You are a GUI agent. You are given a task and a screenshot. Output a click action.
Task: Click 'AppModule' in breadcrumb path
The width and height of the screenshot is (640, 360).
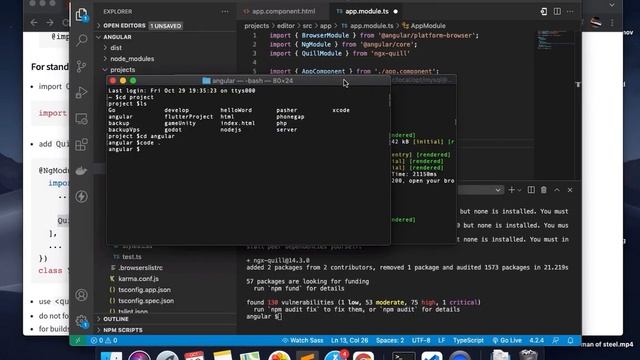[428, 26]
